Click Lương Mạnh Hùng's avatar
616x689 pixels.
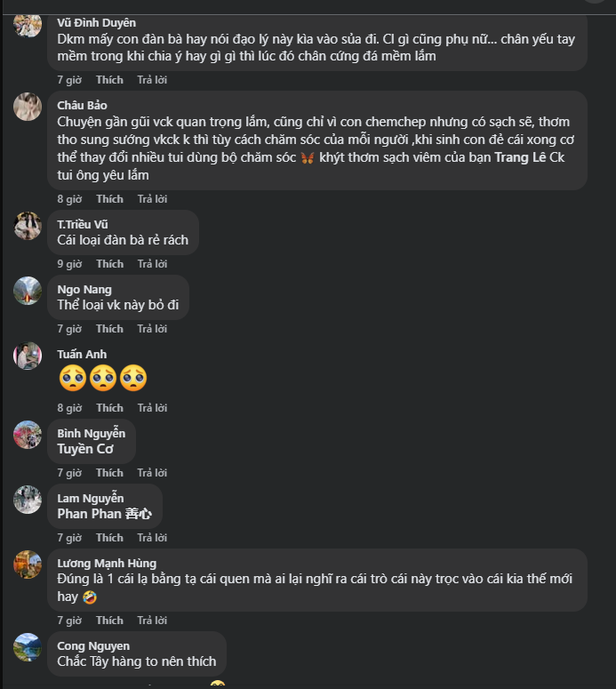[x=28, y=565]
